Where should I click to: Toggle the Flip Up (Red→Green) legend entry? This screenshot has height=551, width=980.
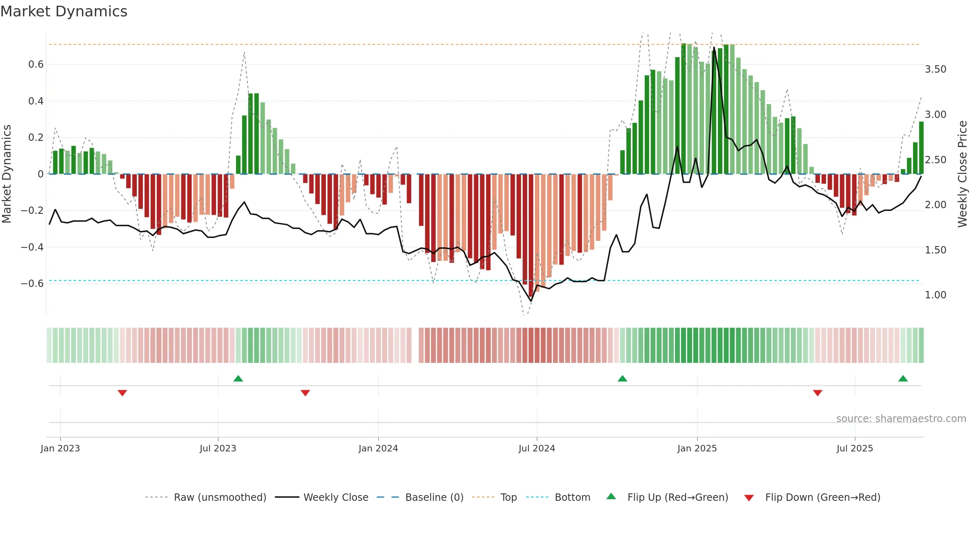(x=667, y=497)
